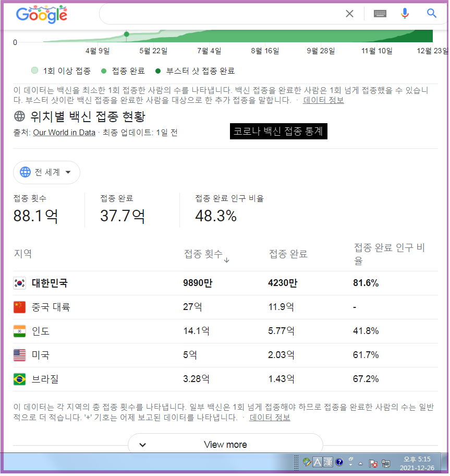Select the '대한민국' row name

tap(50, 284)
